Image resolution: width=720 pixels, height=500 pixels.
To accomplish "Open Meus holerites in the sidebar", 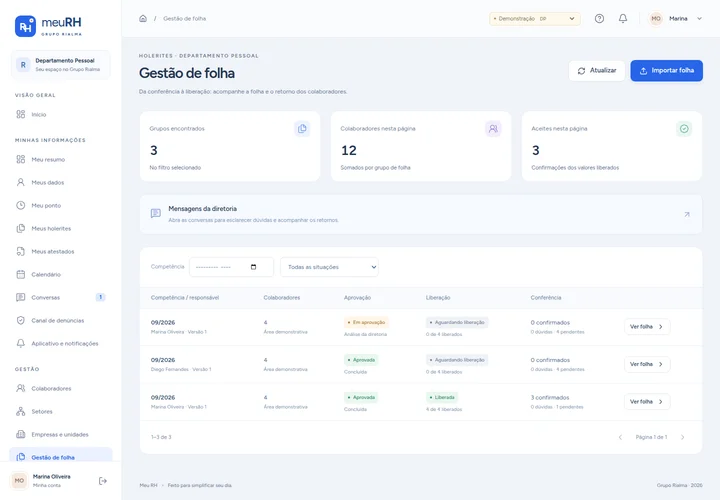I will point(61,228).
